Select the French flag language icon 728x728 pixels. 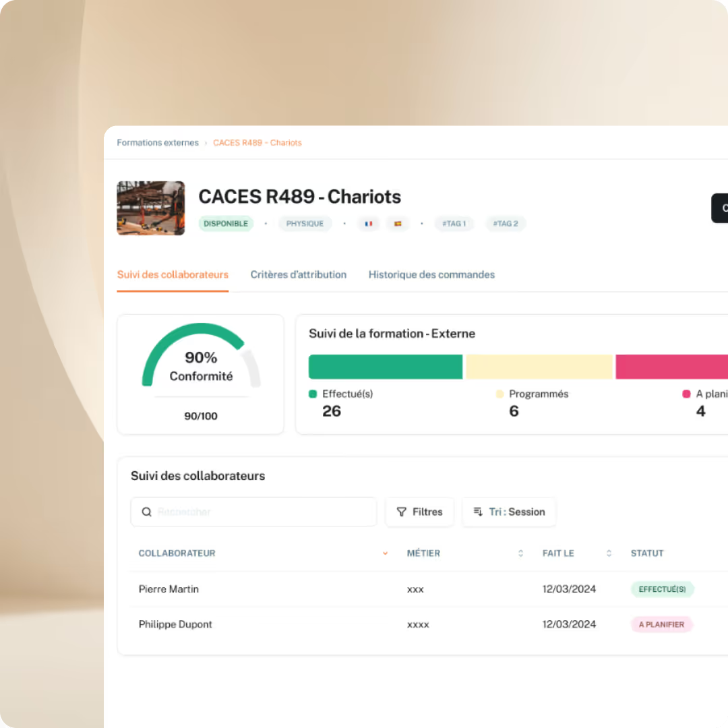[x=369, y=223]
